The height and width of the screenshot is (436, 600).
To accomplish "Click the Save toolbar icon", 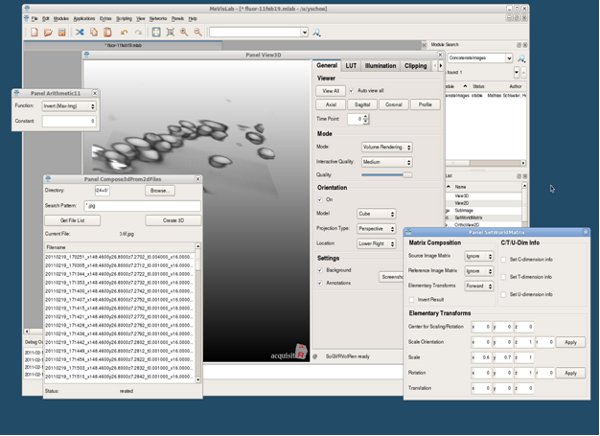I will (61, 32).
